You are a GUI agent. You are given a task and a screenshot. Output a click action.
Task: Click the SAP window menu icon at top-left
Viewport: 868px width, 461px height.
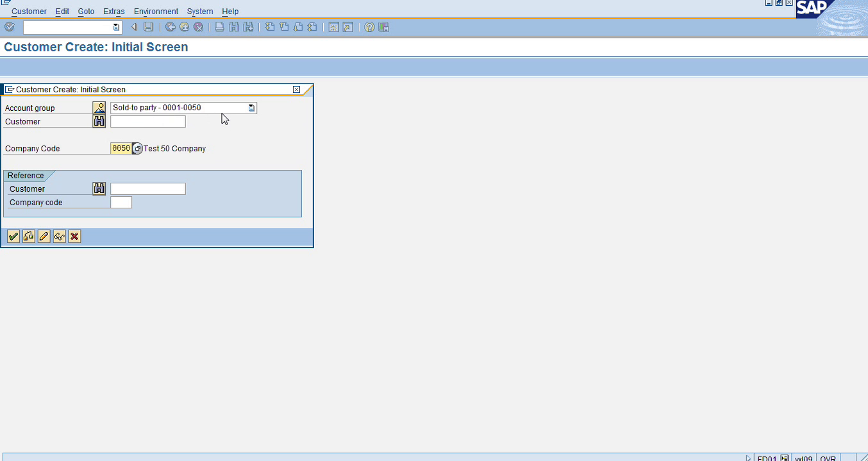[6, 3]
